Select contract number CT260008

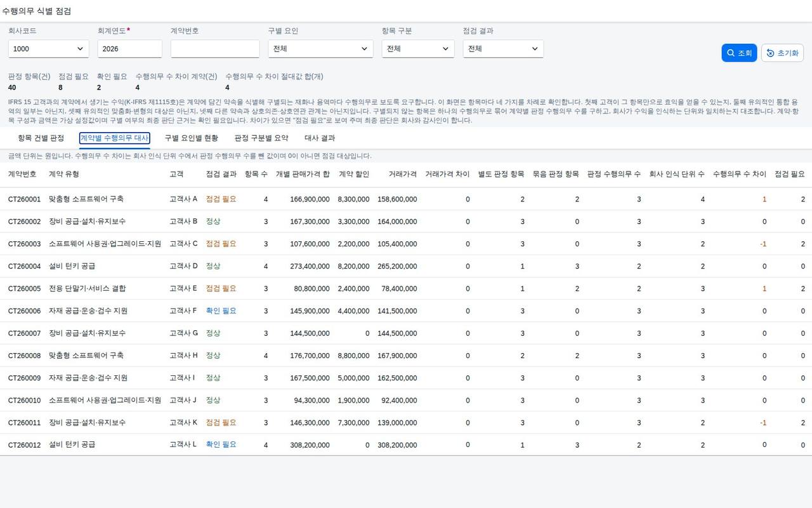[24, 356]
